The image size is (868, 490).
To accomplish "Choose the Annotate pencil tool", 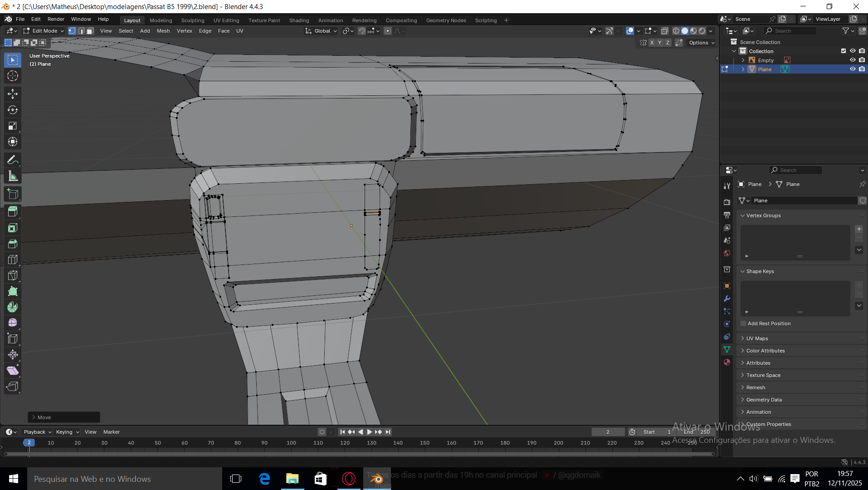I will pos(13,160).
